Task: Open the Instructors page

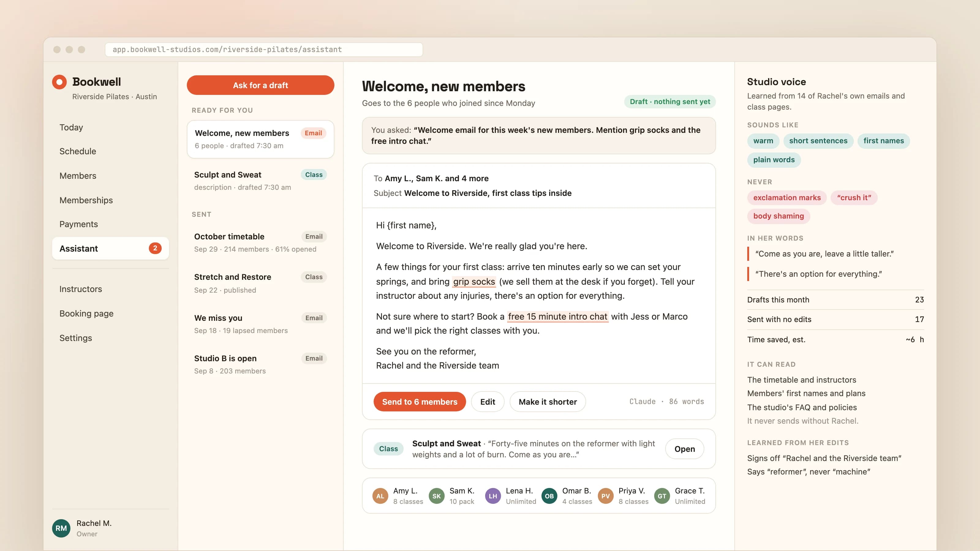Action: point(110,289)
